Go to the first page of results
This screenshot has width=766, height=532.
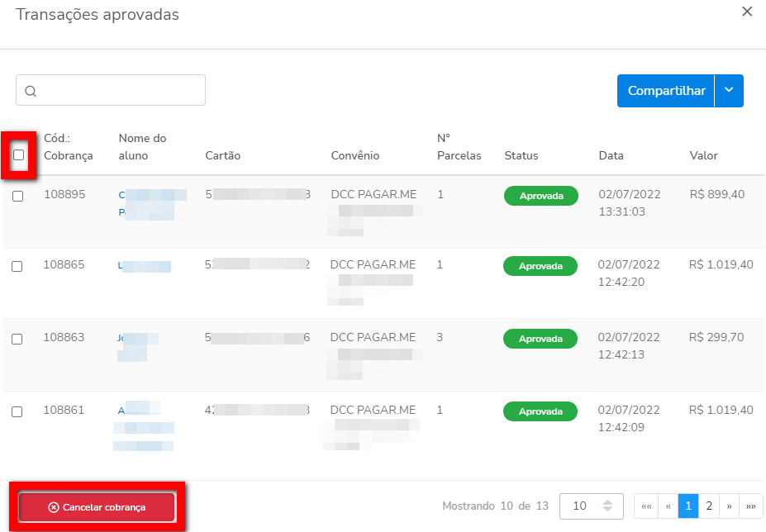[x=646, y=506]
